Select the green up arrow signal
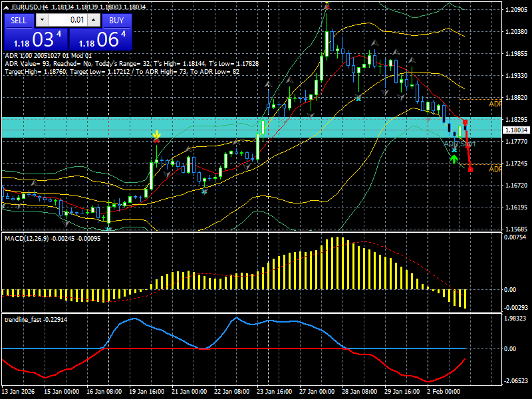Viewport: 532px width, 399px height. coord(454,159)
